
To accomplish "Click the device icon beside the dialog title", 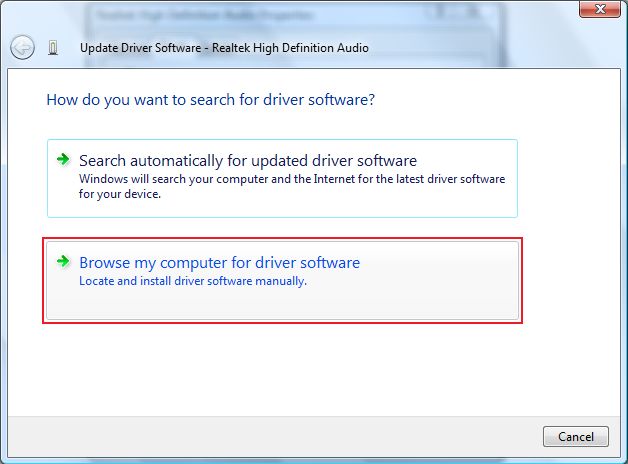I will pos(53,48).
